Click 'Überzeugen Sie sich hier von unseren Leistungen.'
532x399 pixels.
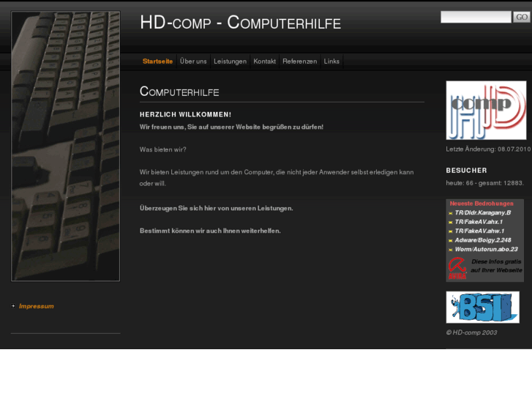pos(217,208)
